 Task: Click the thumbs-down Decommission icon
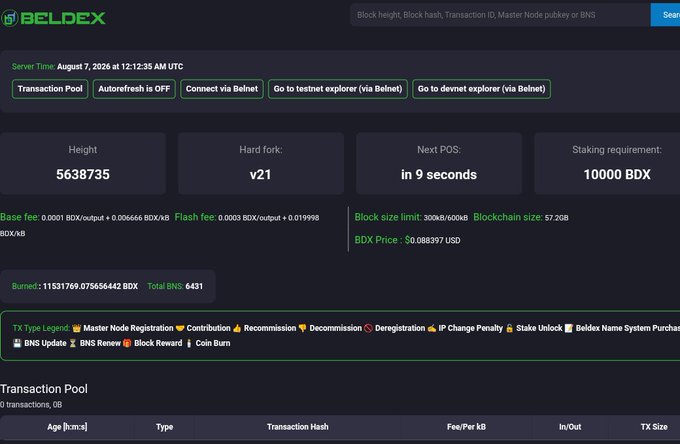coord(302,328)
